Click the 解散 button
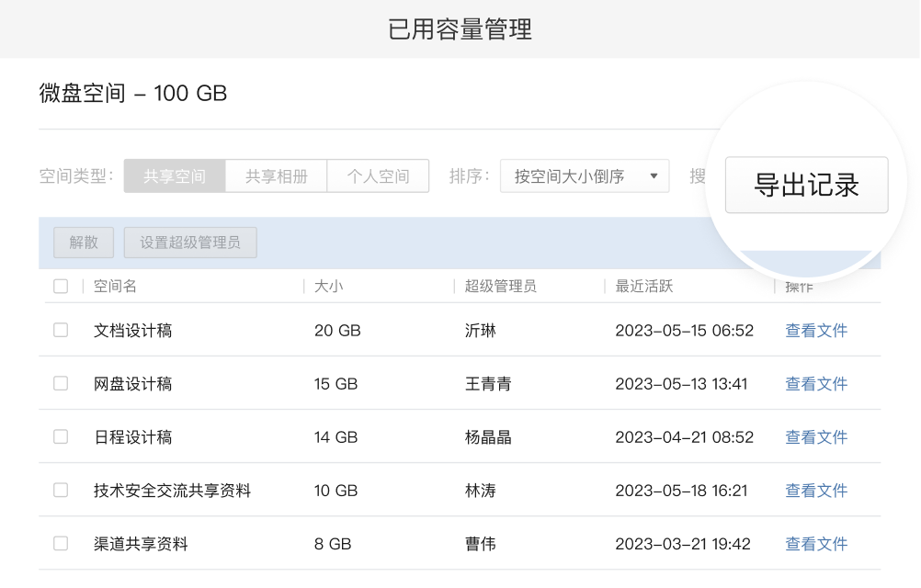The height and width of the screenshot is (588, 921). [84, 243]
